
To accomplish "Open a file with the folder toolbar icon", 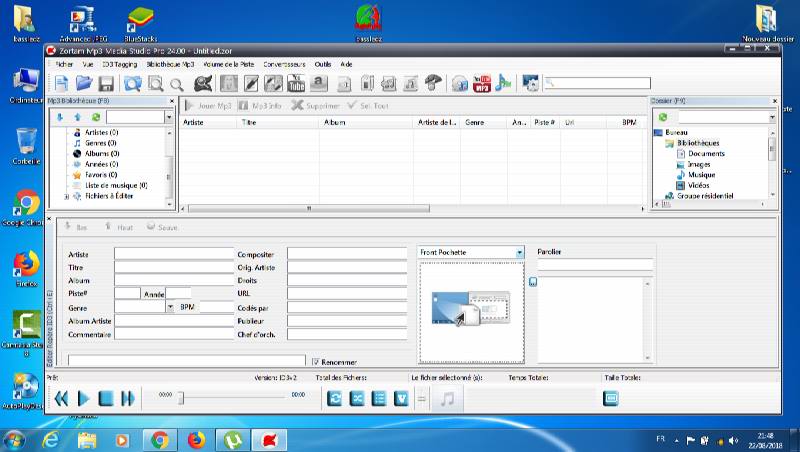I will coord(84,83).
